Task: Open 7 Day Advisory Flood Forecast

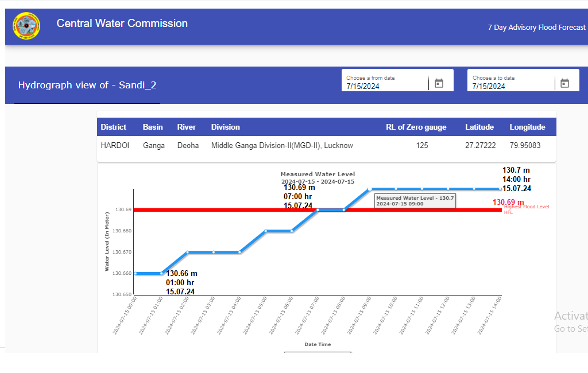Action: [536, 27]
